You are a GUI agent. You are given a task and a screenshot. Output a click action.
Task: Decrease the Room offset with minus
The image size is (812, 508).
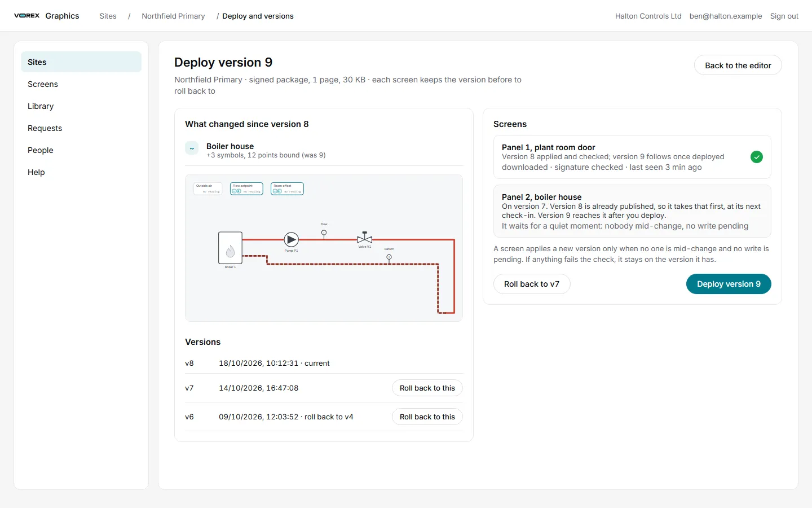click(275, 191)
